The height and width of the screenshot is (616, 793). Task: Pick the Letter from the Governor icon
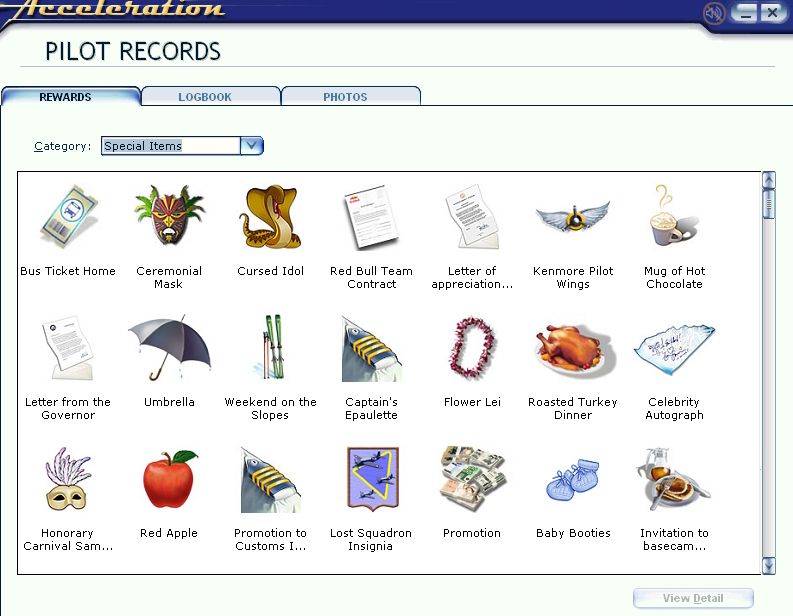tap(68, 348)
